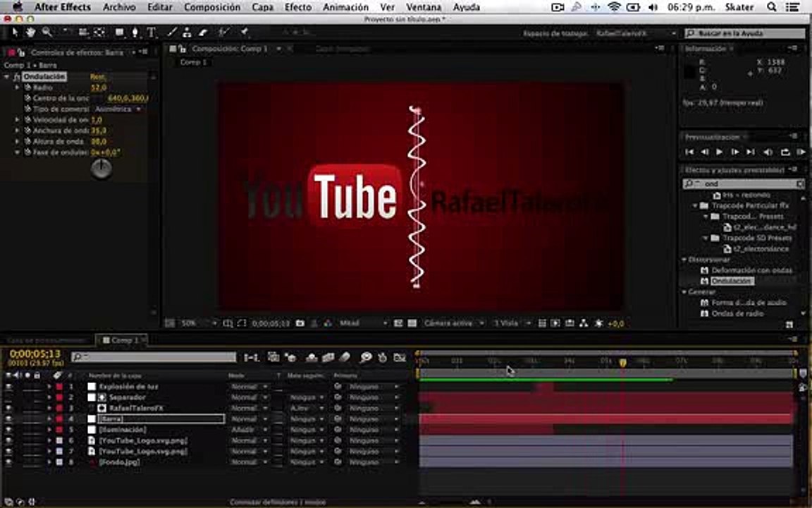Select the Eraser tool
Viewport: 812px width, 508px height.
(x=204, y=32)
